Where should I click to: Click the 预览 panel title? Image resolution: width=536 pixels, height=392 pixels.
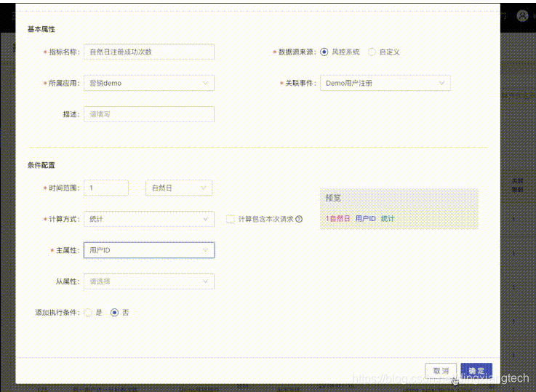(333, 198)
